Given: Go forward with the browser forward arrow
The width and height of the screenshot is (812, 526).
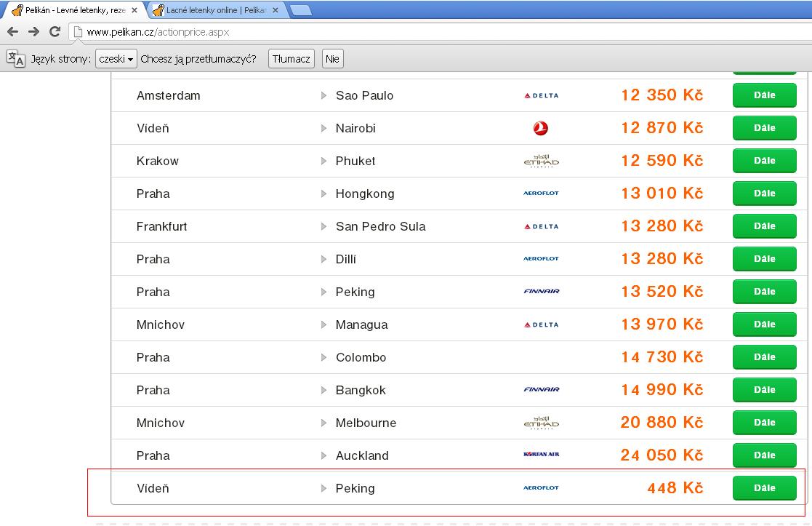Looking at the screenshot, I should [33, 31].
